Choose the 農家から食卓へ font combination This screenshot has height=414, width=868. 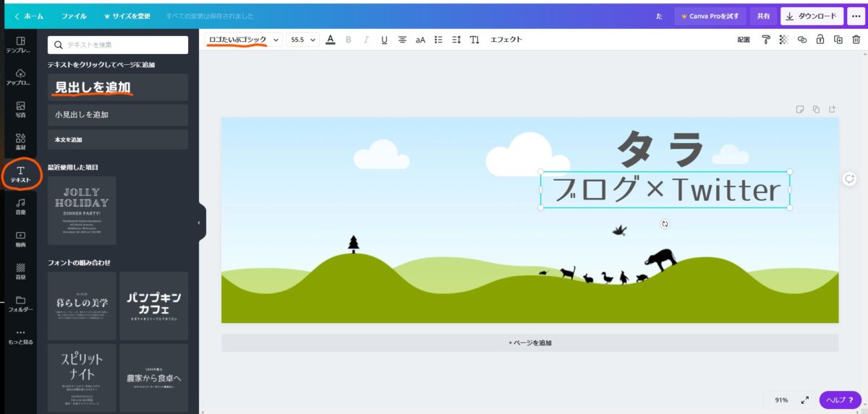click(x=153, y=378)
